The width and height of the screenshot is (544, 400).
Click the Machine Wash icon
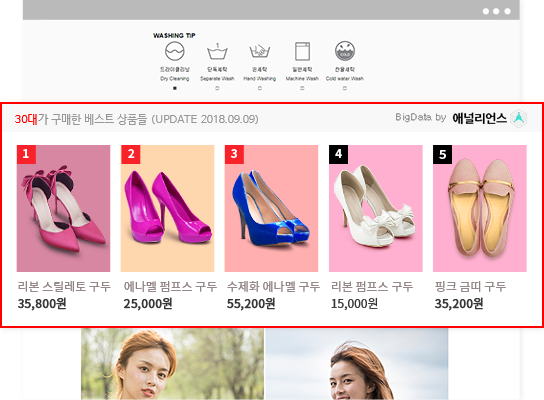pos(302,51)
